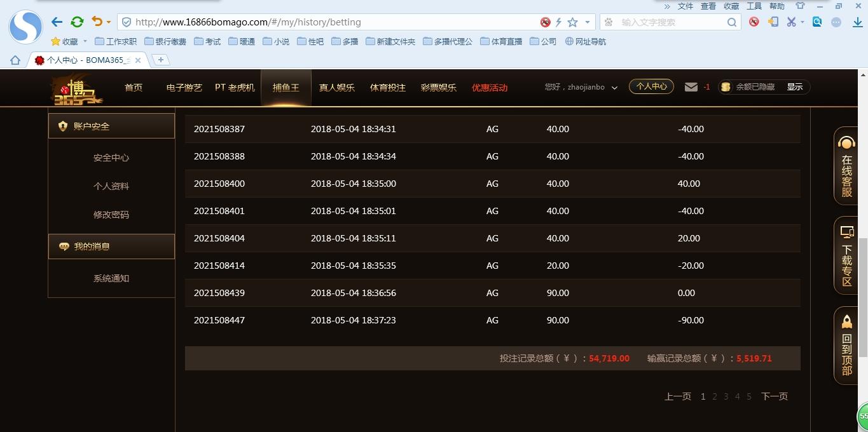This screenshot has width=868, height=432.
Task: Open the 工作求职 bookmark folder
Action: (116, 41)
